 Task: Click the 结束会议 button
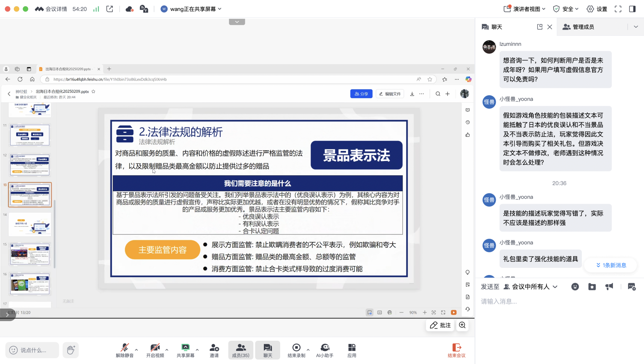point(456,350)
